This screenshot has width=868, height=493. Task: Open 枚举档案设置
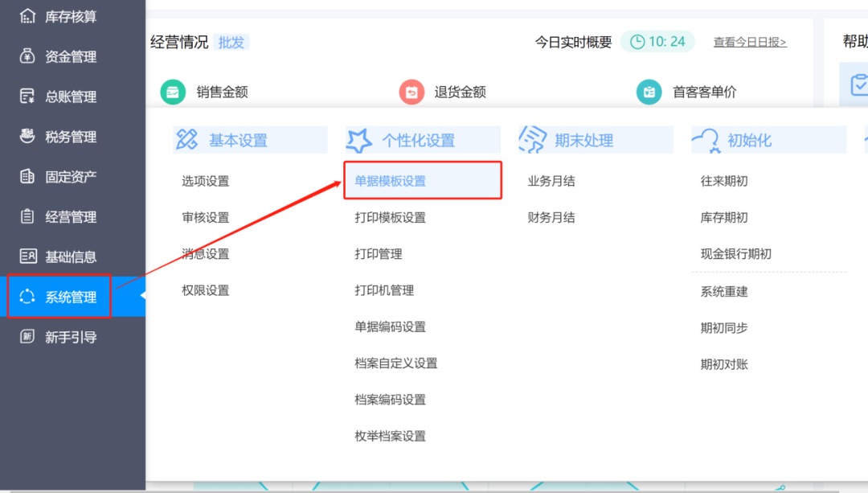pos(391,436)
